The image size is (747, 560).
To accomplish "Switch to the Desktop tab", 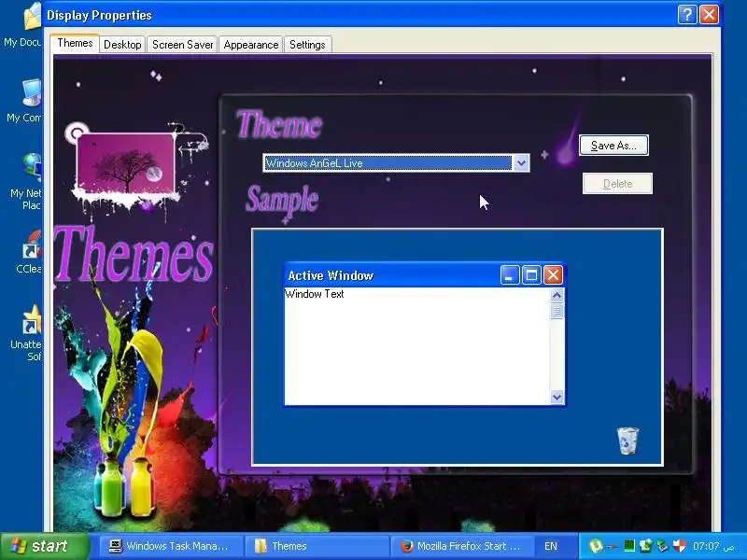I will coord(122,45).
